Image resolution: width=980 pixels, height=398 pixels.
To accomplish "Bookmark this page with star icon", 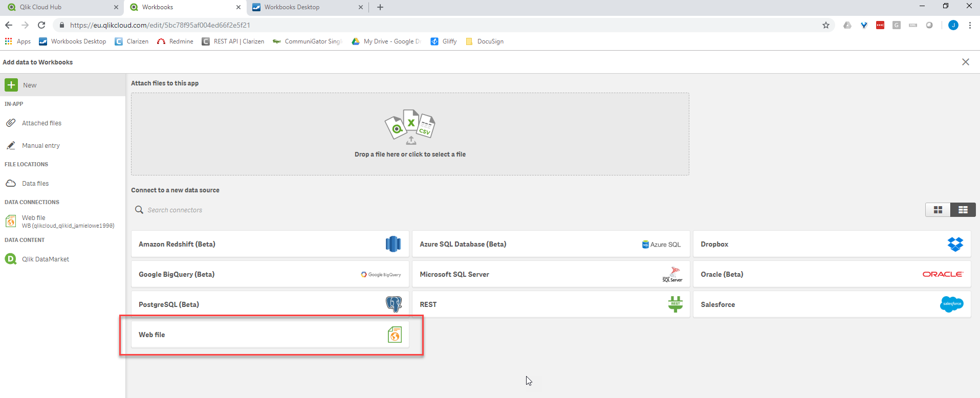I will pos(826,25).
